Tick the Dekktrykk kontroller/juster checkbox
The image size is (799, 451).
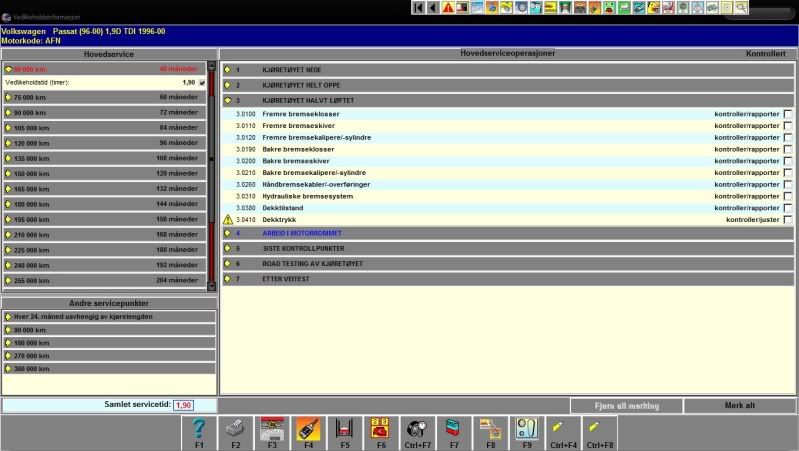tap(788, 219)
